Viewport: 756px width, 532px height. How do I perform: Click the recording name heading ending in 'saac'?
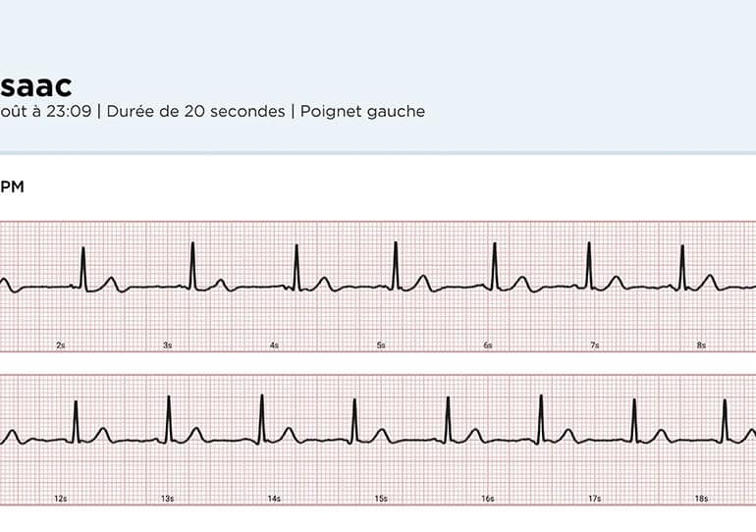(x=36, y=86)
